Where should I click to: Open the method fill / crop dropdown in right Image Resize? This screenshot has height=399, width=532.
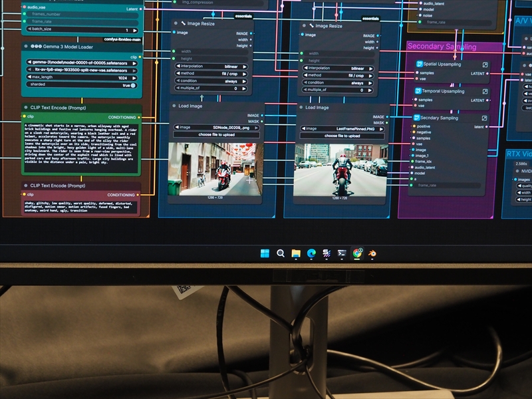(338, 75)
